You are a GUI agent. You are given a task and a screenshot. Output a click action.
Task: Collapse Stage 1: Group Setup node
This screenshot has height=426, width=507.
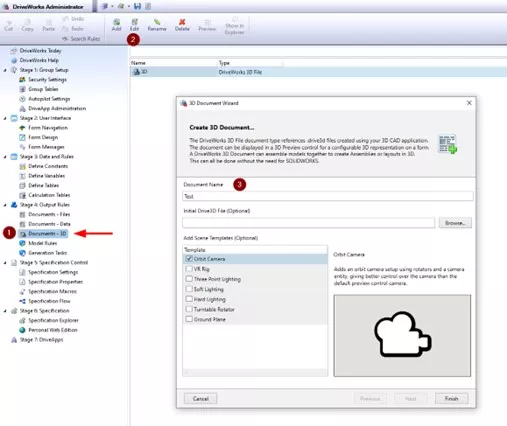(5, 70)
